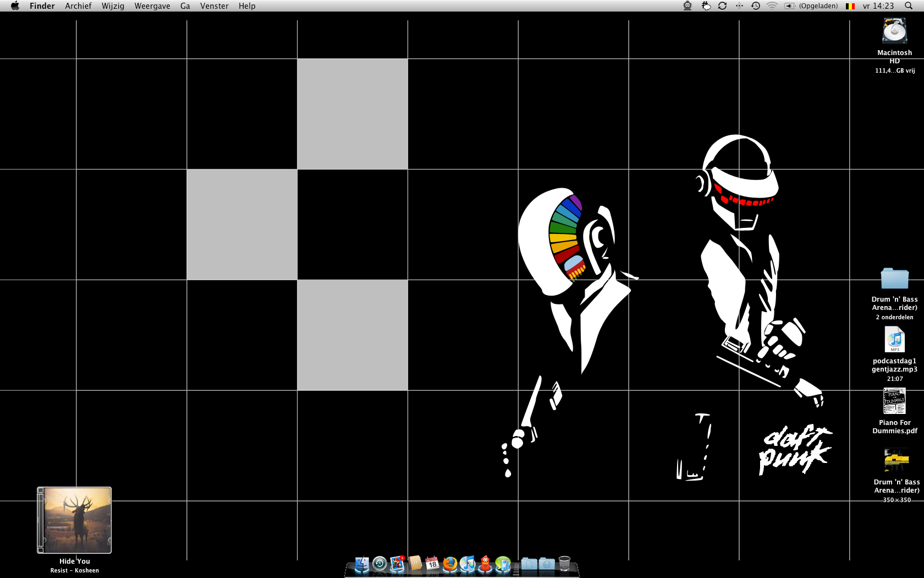Screen dimensions: 924x578
Task: Select the Piano For Dummies.pdf file
Action: [895, 401]
